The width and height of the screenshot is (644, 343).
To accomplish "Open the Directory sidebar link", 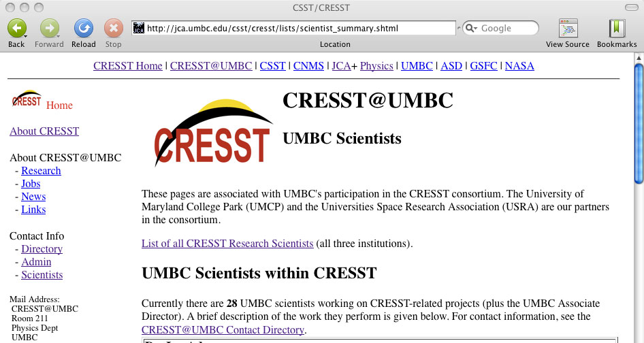I will coord(42,249).
